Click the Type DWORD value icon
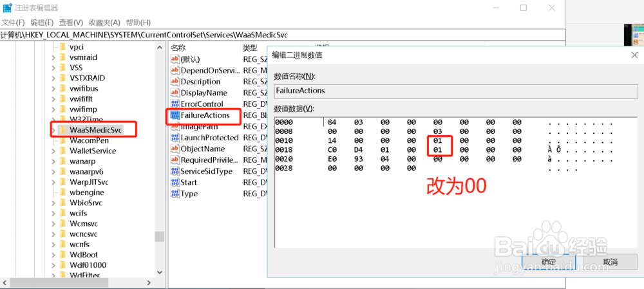Image resolution: width=644 pixels, height=289 pixels. coord(175,193)
